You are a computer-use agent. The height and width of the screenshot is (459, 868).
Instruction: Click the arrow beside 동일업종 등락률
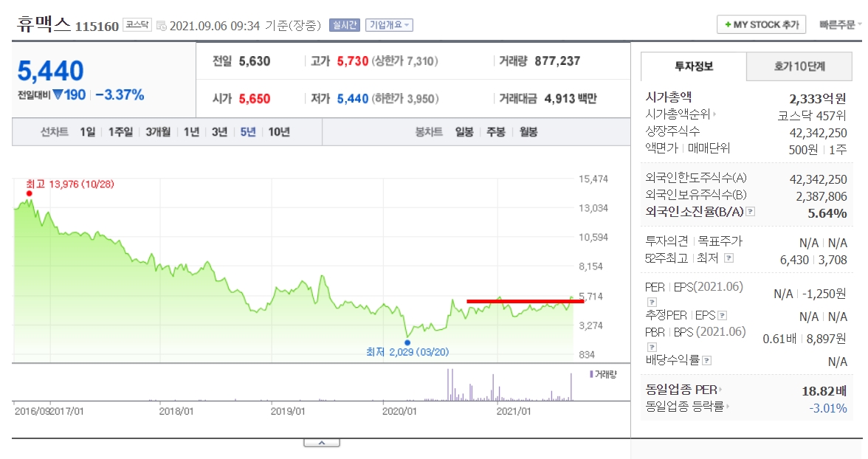[x=728, y=407]
